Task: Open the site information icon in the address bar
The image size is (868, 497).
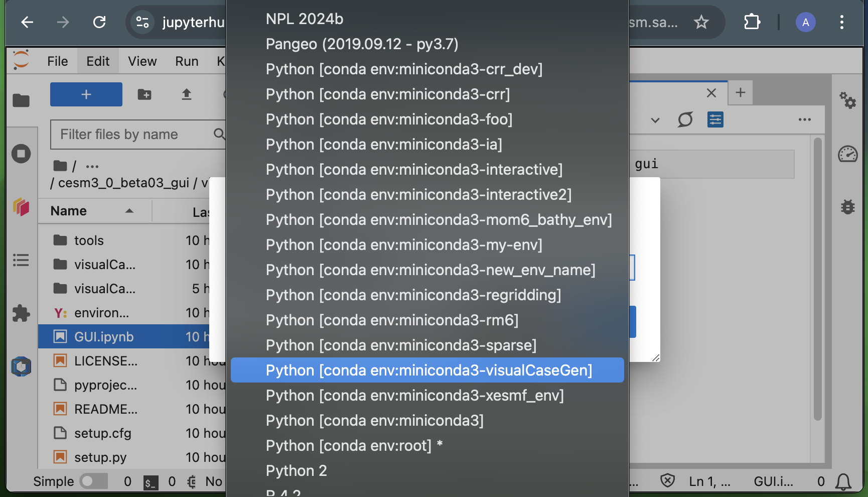Action: tap(142, 22)
